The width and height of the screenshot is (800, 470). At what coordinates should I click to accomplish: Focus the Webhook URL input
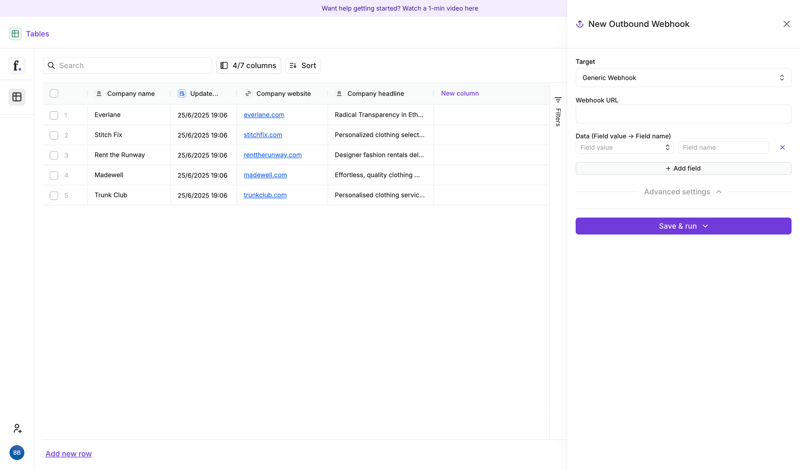pyautogui.click(x=683, y=114)
